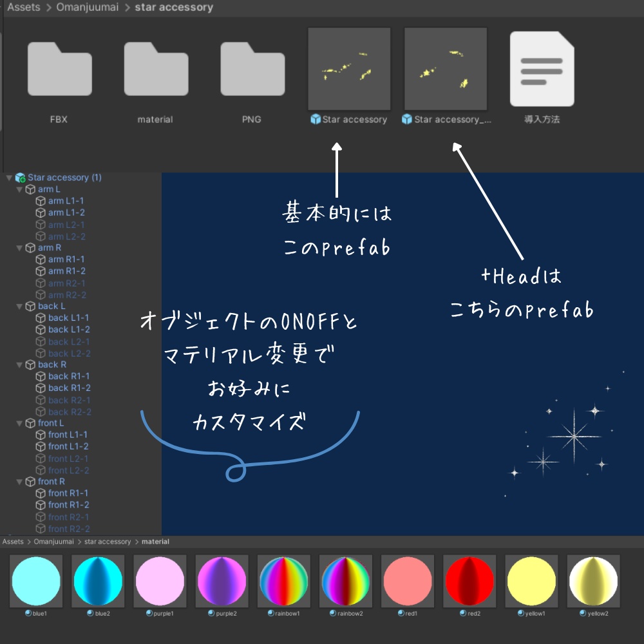
Task: Open the FBX folder
Action: pos(60,69)
